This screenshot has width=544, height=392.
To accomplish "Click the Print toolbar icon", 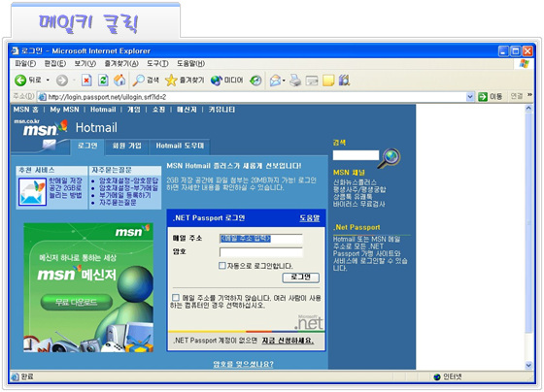I will tap(295, 81).
